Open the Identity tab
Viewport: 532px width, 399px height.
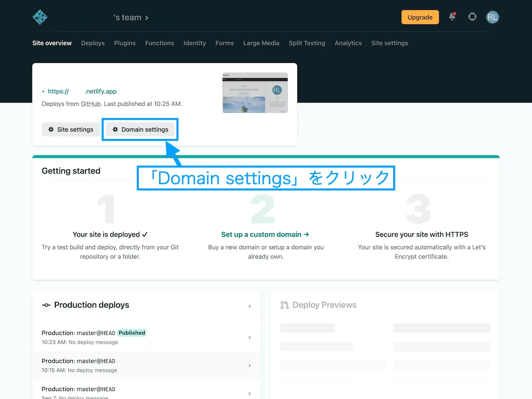click(x=194, y=43)
